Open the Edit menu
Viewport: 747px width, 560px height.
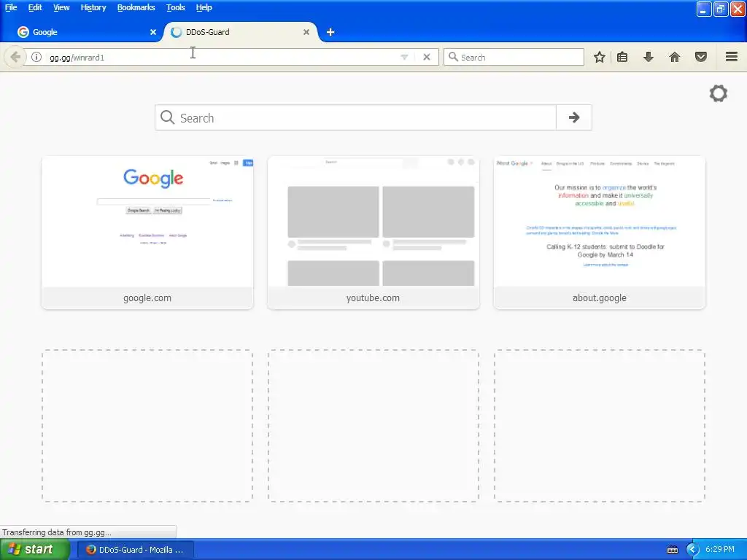35,7
